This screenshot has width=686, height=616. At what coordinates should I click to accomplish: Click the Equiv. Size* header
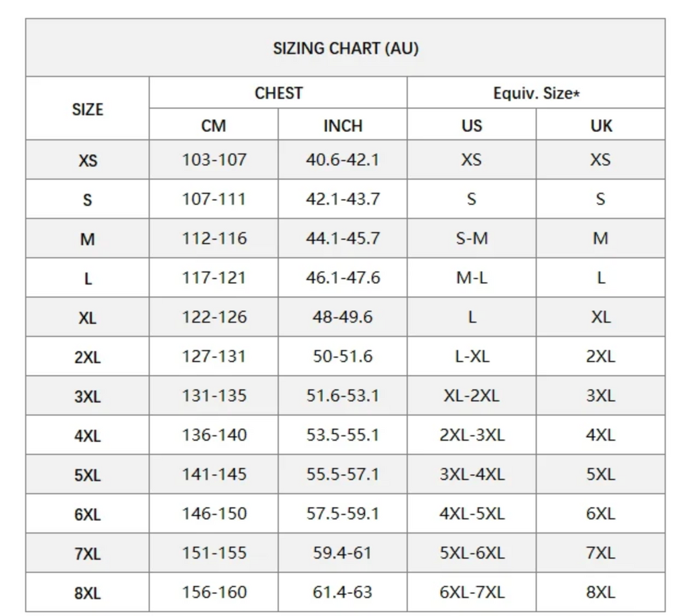tap(537, 93)
